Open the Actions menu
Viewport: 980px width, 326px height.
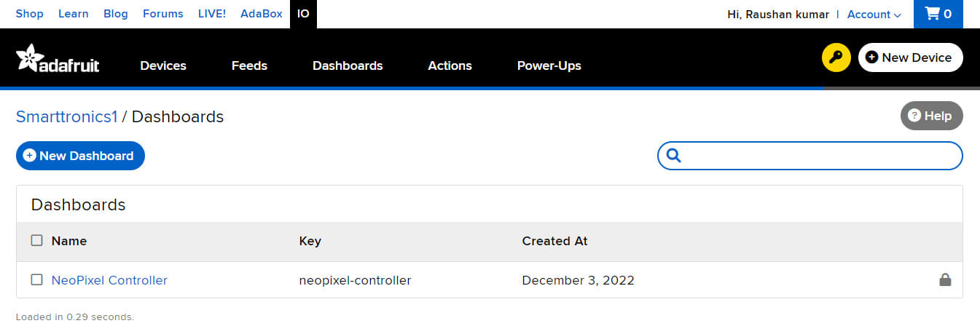450,65
